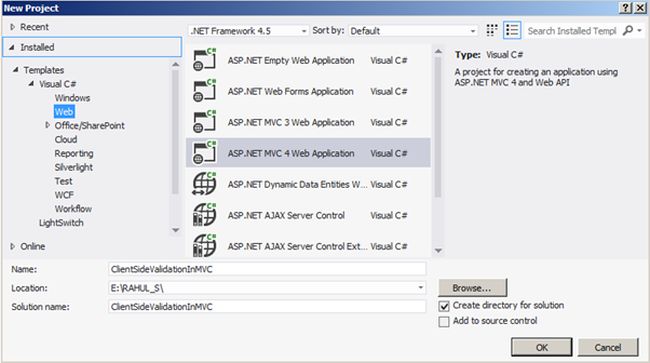Switch to medium icons list view

point(512,30)
